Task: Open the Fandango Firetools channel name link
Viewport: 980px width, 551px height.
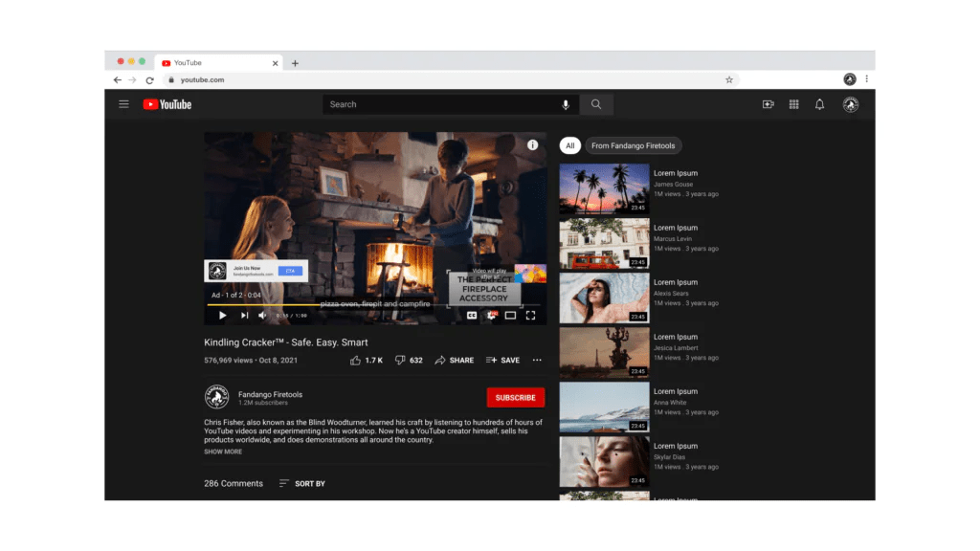Action: coord(270,394)
